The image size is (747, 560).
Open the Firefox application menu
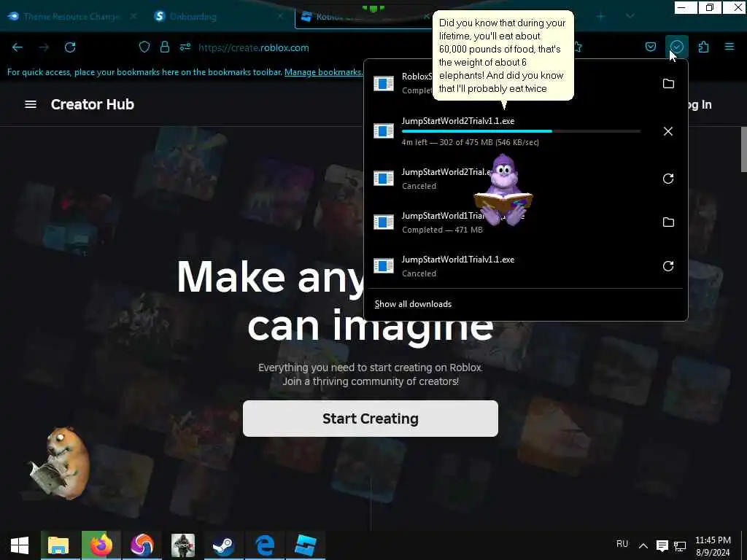click(729, 47)
